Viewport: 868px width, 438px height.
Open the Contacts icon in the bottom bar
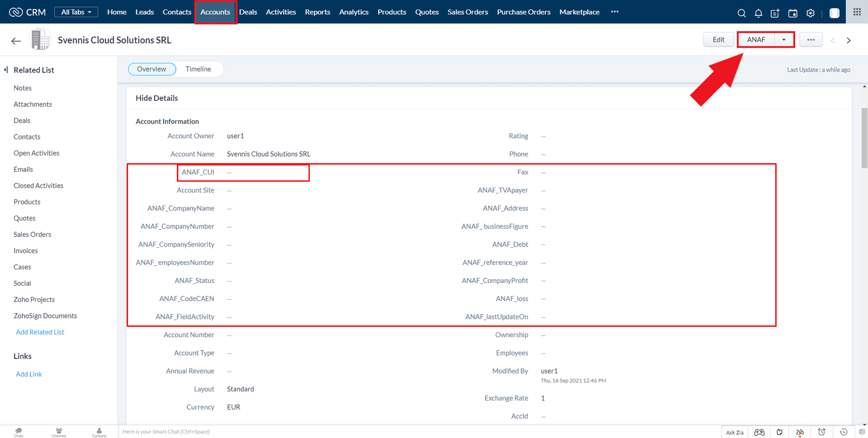point(99,432)
